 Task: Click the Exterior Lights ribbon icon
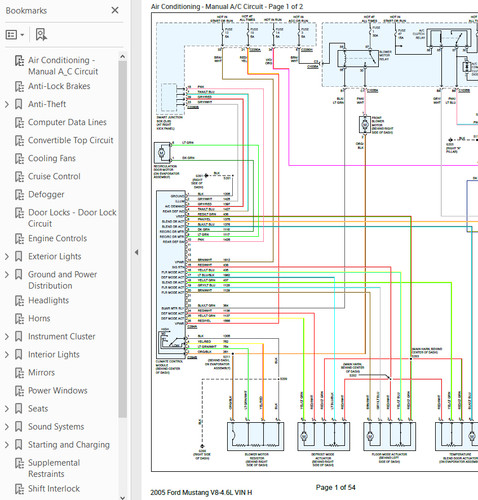(19, 257)
